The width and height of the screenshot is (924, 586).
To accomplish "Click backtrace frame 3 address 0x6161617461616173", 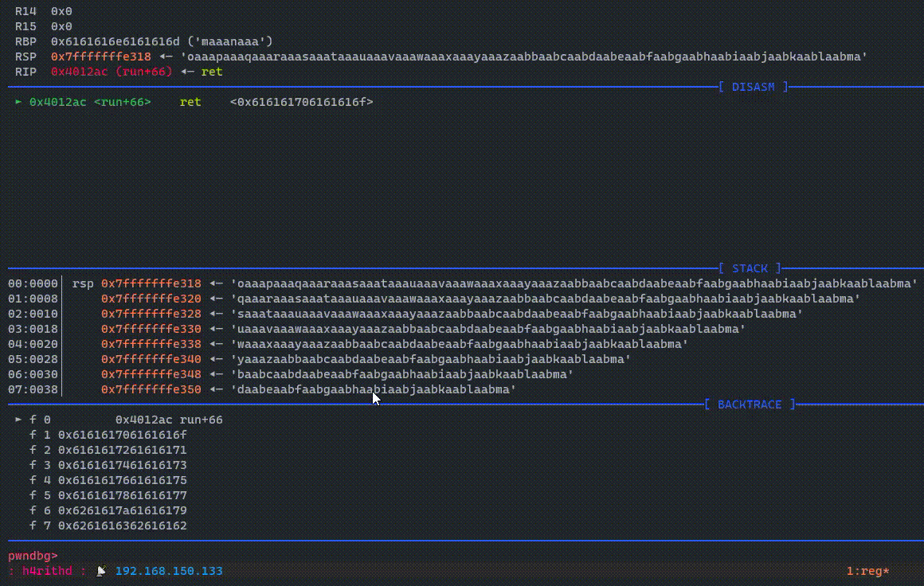I will tap(123, 465).
